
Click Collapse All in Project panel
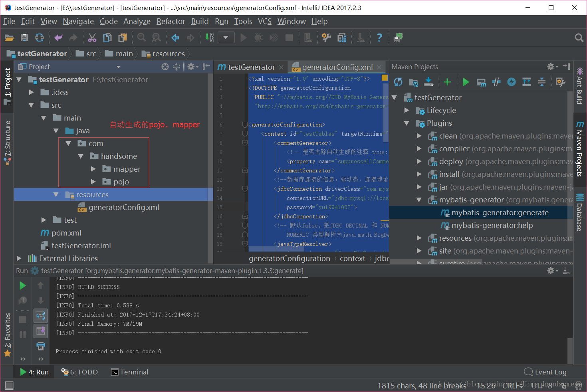(176, 67)
